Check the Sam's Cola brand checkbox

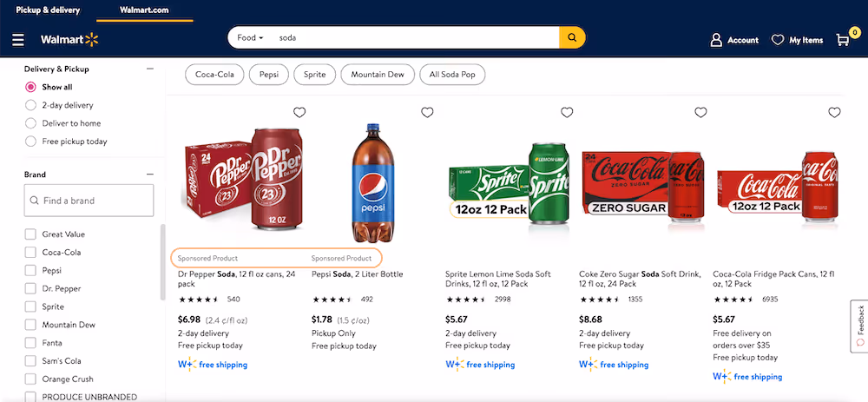[30, 361]
